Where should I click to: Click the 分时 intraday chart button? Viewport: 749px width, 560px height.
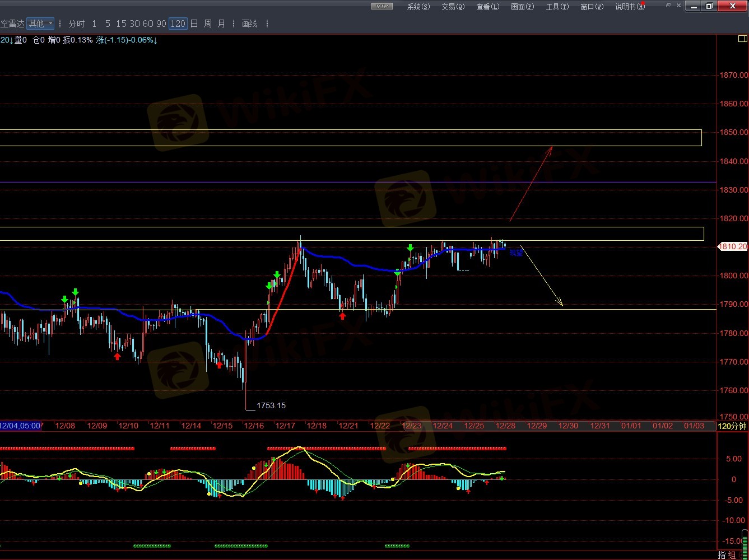[76, 24]
